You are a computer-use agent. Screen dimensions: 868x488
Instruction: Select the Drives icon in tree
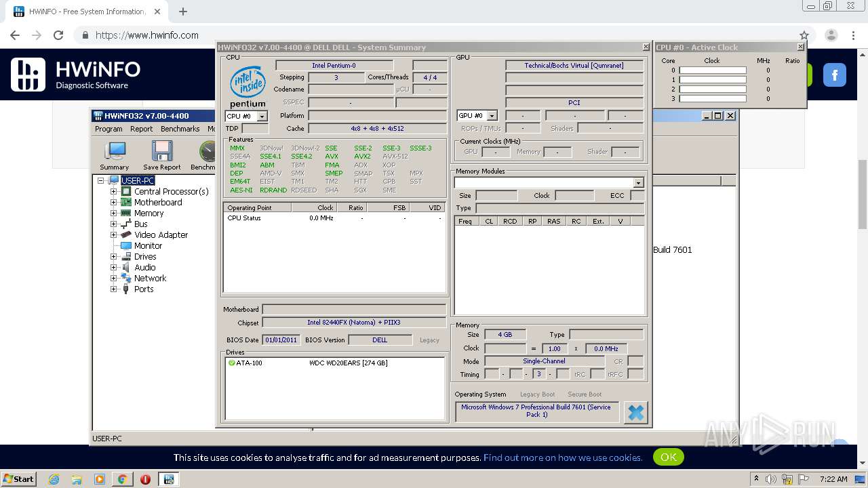pyautogui.click(x=126, y=256)
